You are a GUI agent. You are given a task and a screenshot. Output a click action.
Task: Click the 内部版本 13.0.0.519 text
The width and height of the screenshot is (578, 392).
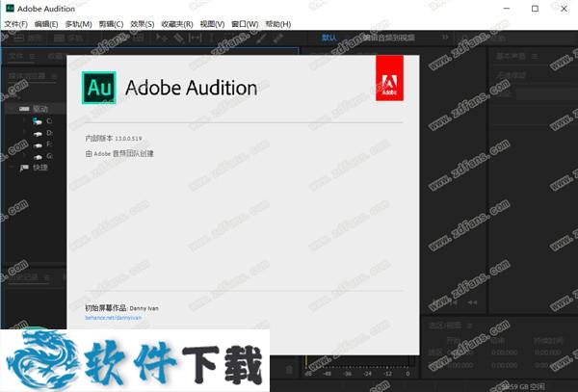[114, 139]
